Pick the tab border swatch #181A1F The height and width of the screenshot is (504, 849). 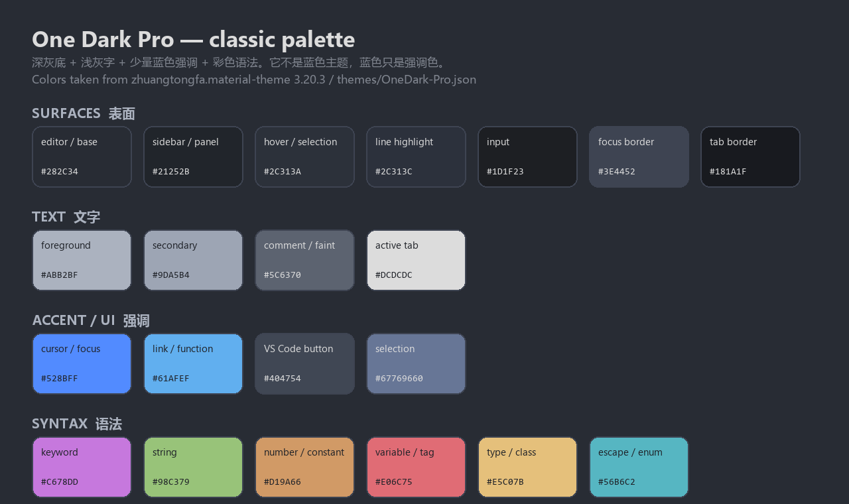[x=750, y=157]
